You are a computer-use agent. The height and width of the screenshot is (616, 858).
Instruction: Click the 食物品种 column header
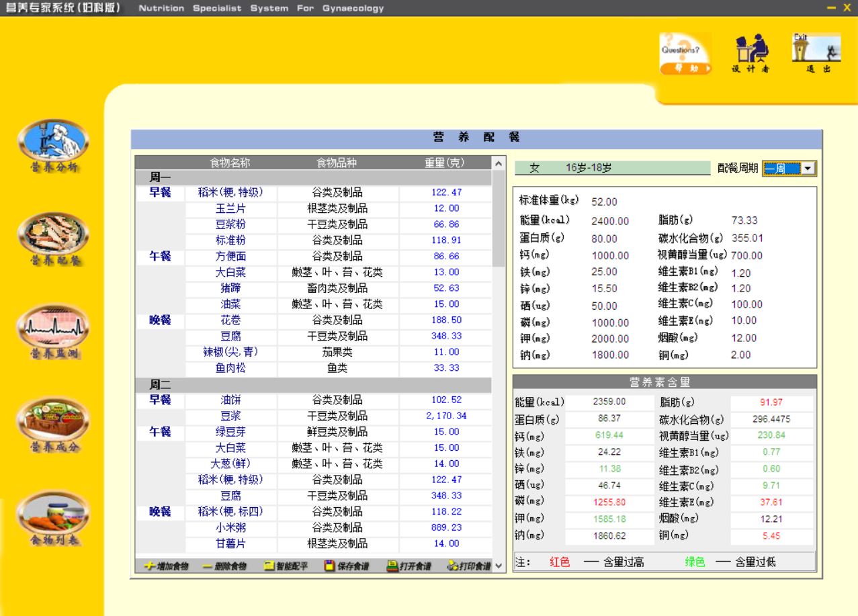337,163
